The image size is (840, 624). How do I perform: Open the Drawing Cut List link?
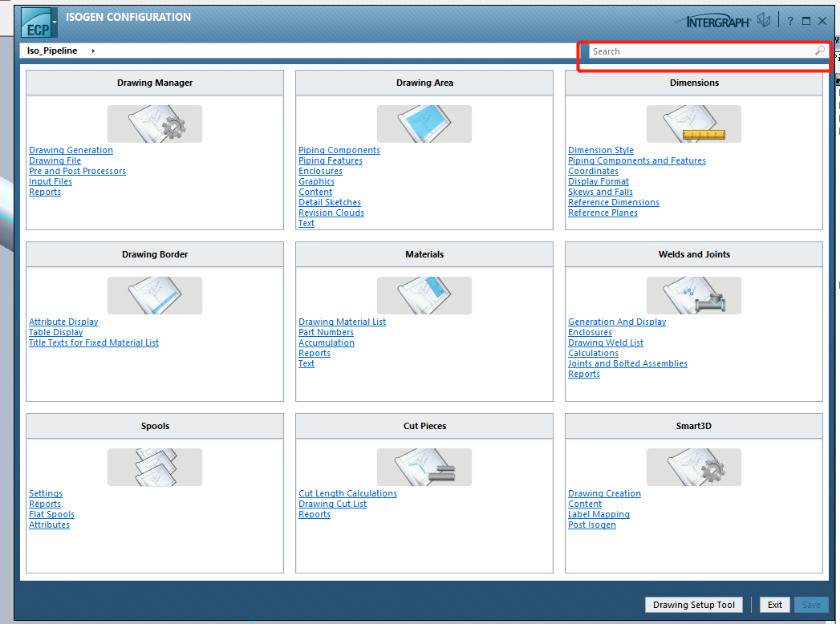pyautogui.click(x=332, y=504)
